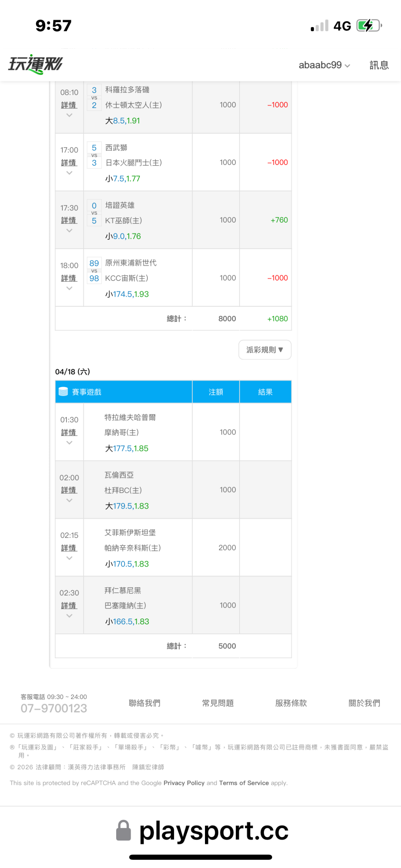Tap the lock icon beside playsport.cc
The width and height of the screenshot is (401, 868).
click(124, 830)
